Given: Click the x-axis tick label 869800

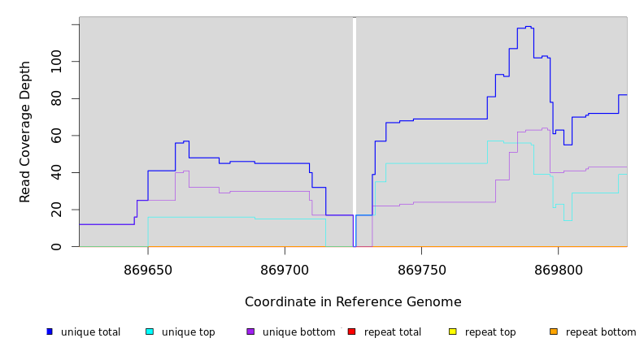Looking at the screenshot, I should click(x=559, y=270).
